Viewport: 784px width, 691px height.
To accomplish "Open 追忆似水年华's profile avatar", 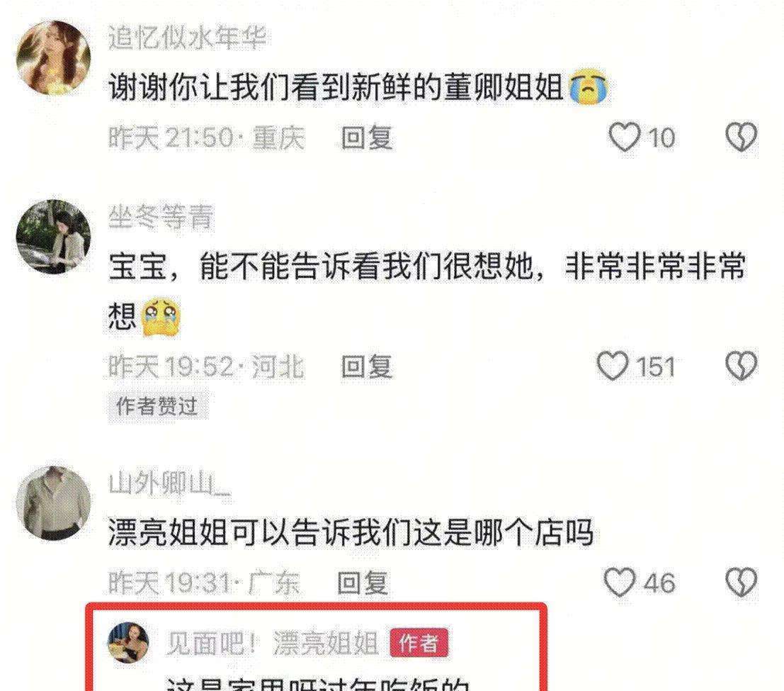I will pyautogui.click(x=54, y=57).
